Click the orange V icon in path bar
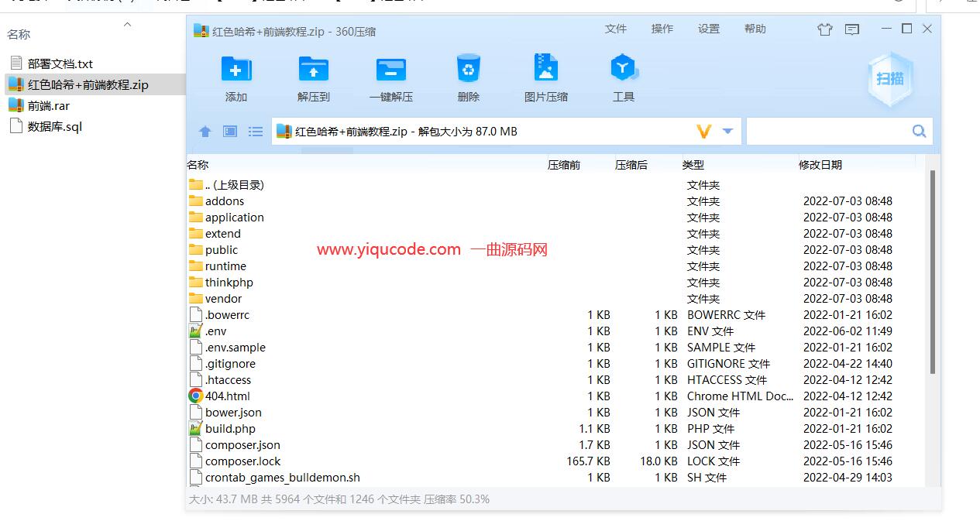 click(704, 132)
